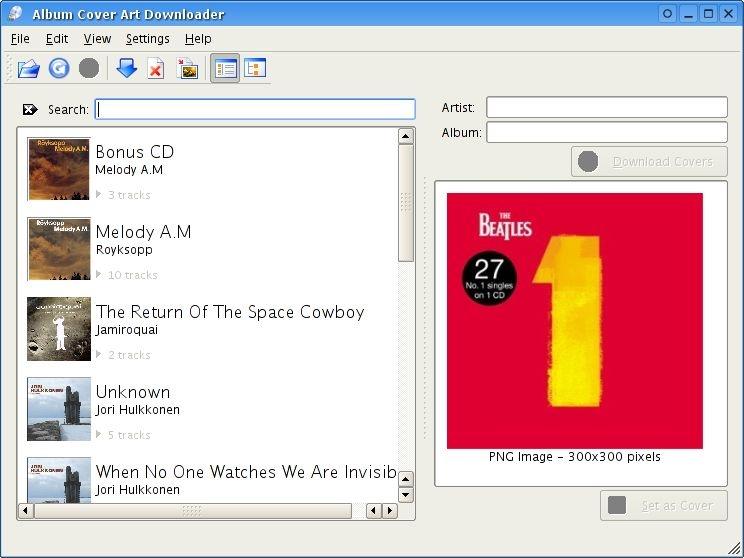
Task: Open the File menu
Action: tap(20, 39)
